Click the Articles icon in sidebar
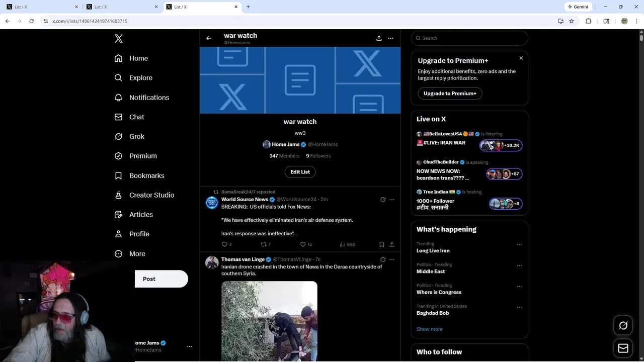 pyautogui.click(x=119, y=215)
